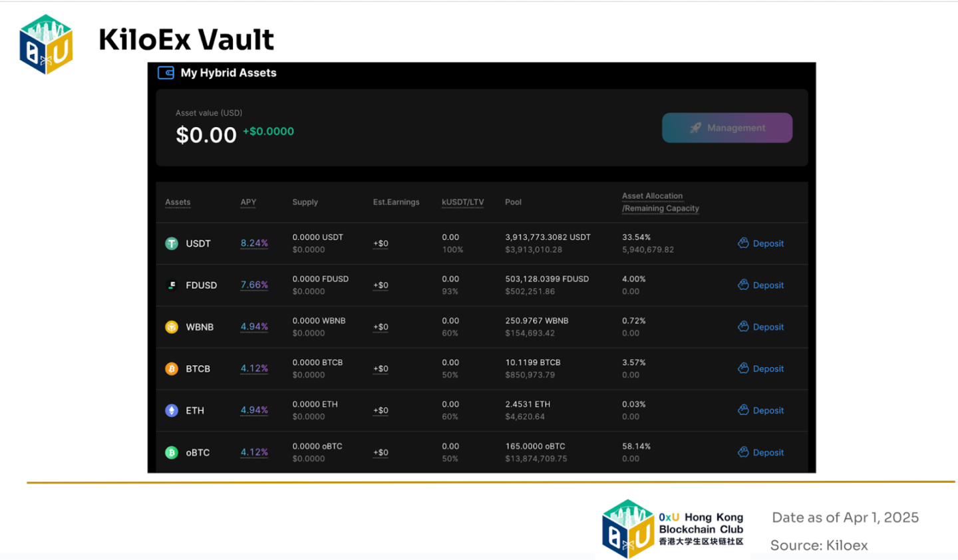
Task: Click the My Hybrid Assets heading
Action: 228,73
